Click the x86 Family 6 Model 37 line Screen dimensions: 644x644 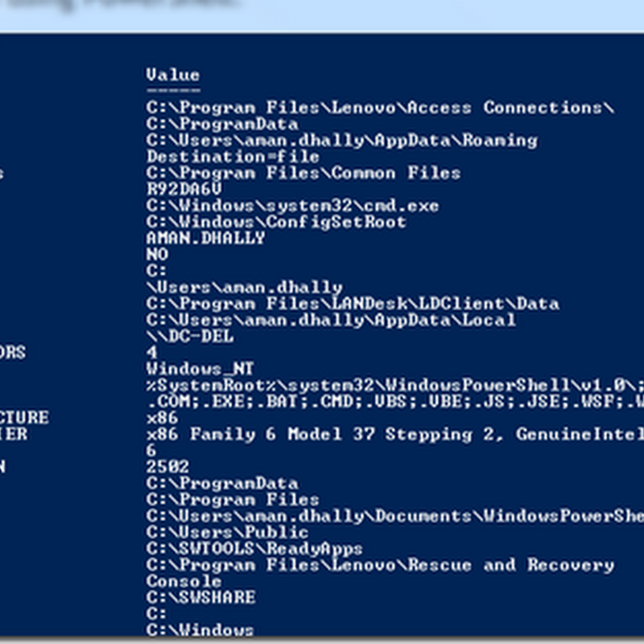coord(394,435)
